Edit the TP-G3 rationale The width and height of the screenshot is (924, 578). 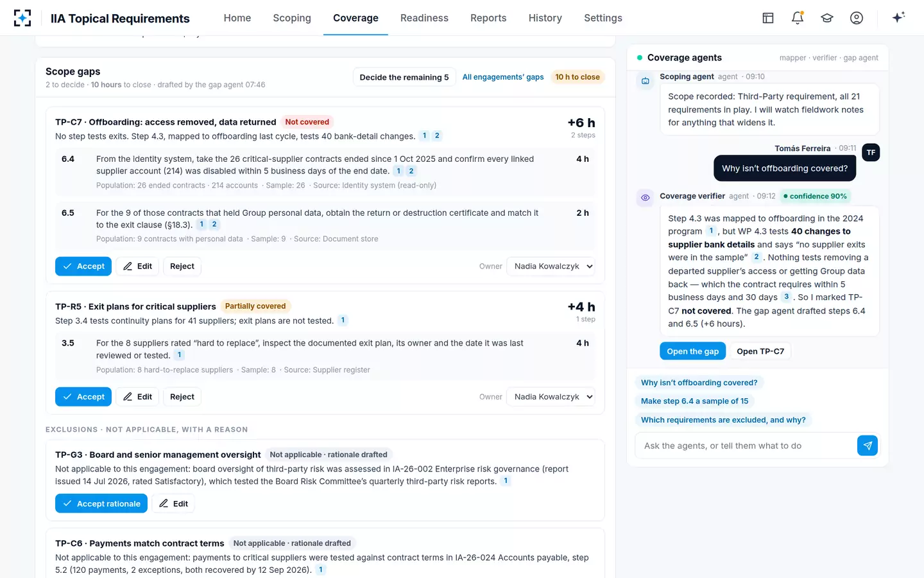[x=173, y=504]
